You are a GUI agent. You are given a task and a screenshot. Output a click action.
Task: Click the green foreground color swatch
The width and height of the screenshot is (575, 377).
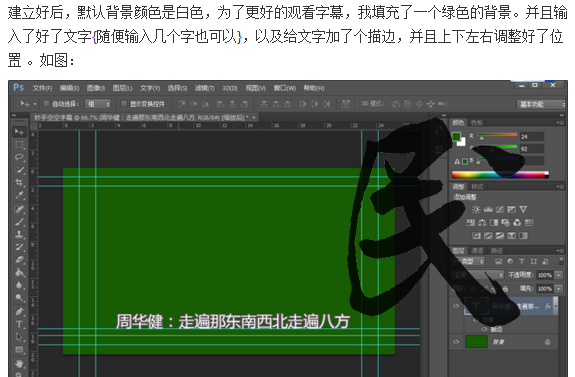(x=456, y=137)
